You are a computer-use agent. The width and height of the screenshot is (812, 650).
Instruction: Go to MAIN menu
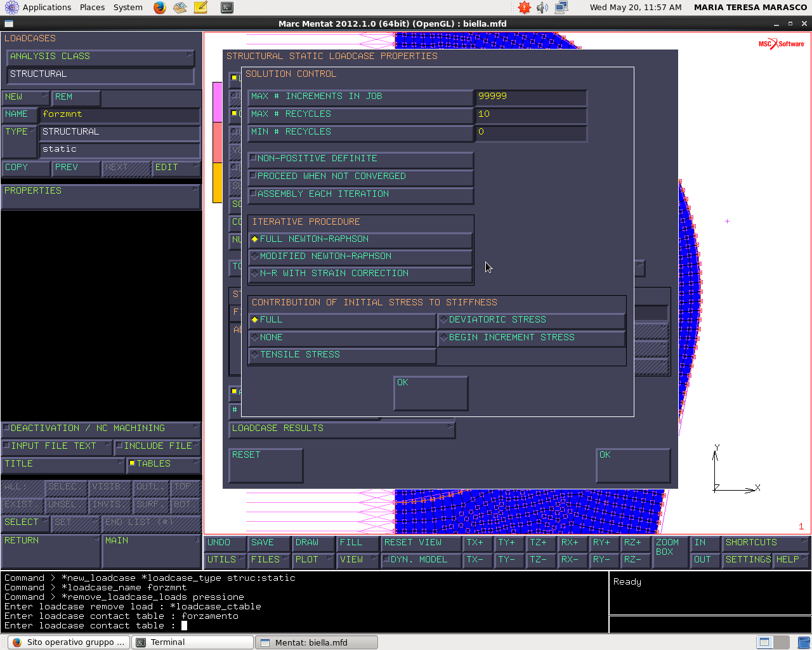152,551
